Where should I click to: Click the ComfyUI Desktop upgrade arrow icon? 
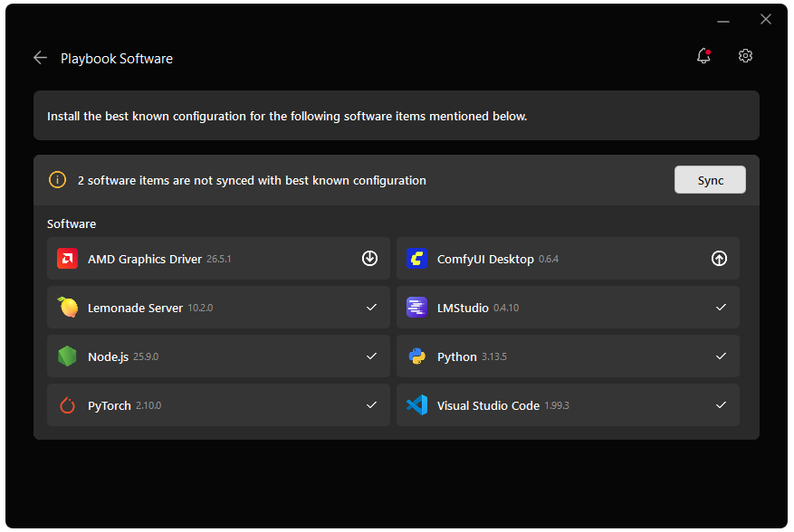pyautogui.click(x=719, y=258)
